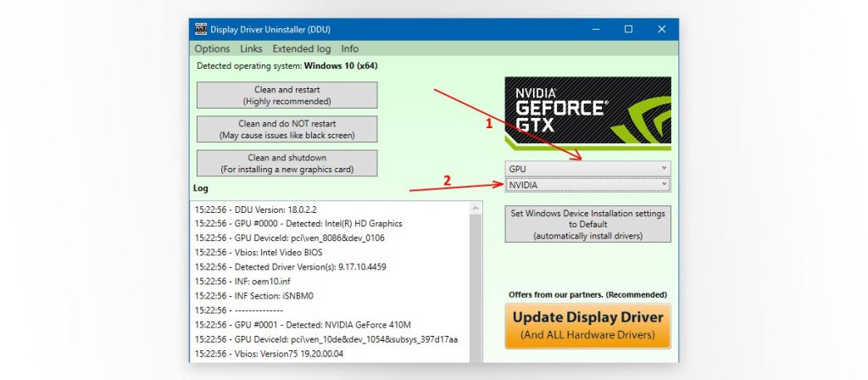
Task: Maximize the DDU window
Action: 628,30
